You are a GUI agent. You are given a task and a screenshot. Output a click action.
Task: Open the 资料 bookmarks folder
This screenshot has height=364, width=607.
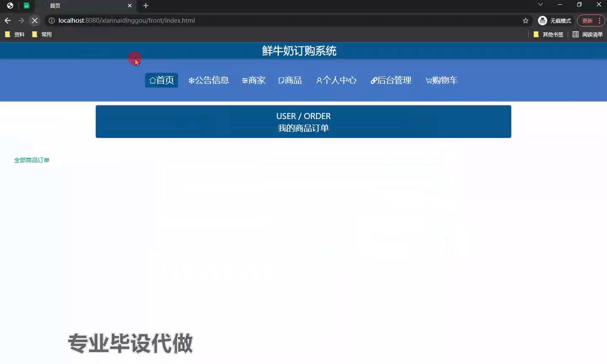15,35
